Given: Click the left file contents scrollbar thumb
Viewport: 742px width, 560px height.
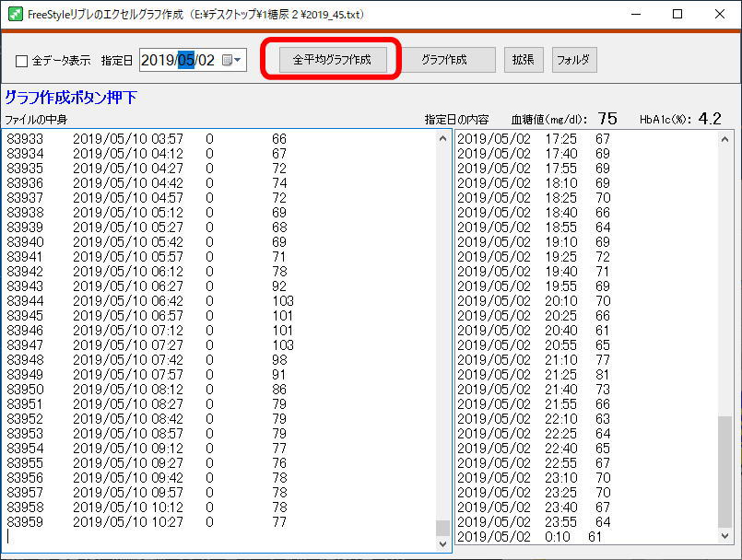Looking at the screenshot, I should coord(442,528).
